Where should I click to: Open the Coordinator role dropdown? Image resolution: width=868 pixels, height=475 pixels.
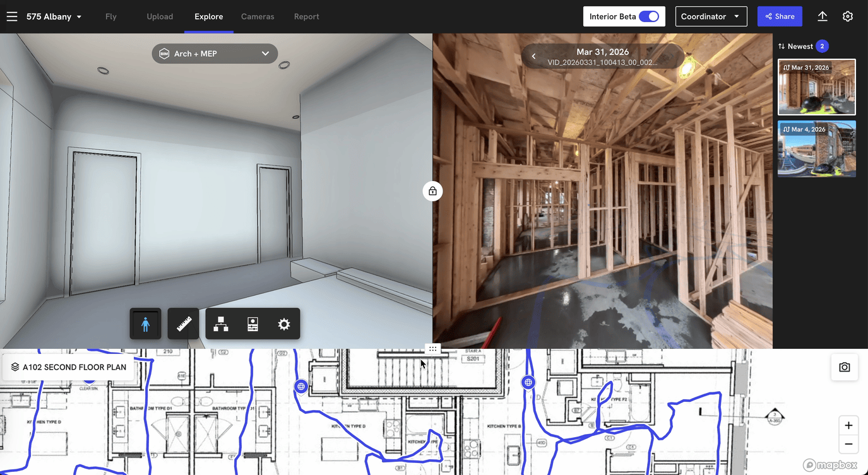pos(711,16)
